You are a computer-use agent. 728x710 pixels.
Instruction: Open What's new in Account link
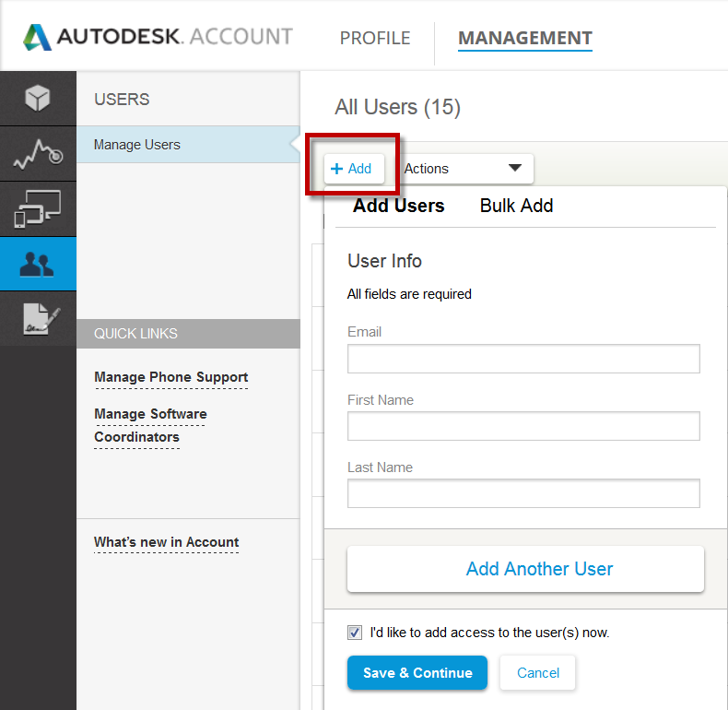click(x=166, y=542)
